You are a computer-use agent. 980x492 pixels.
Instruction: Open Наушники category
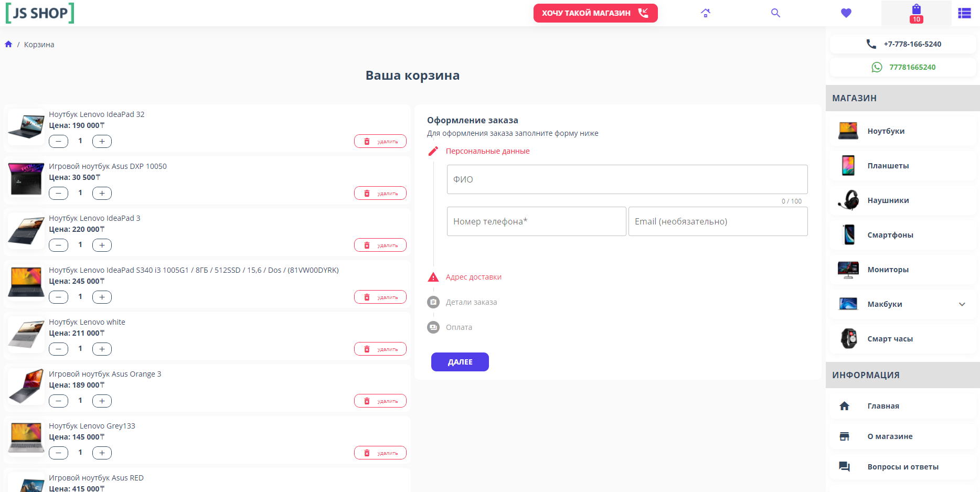tap(903, 200)
